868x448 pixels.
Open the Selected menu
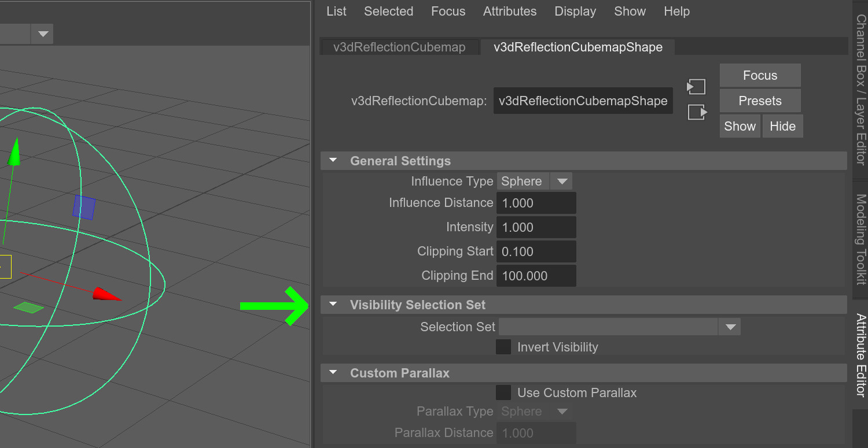click(x=388, y=11)
